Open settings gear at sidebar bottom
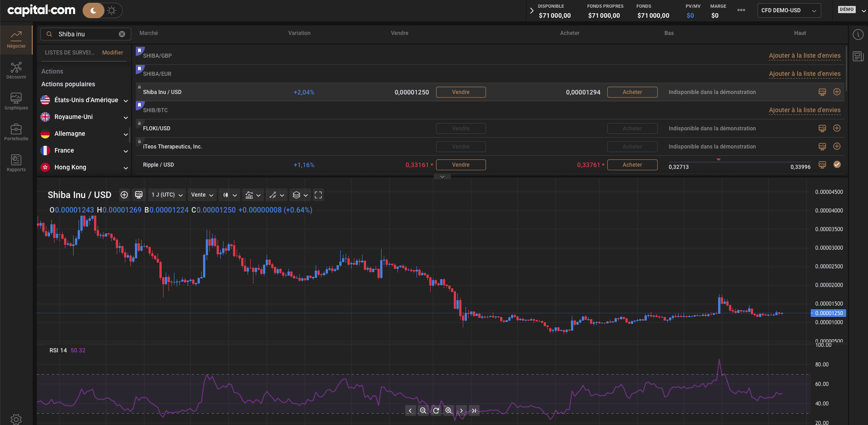This screenshot has width=868, height=425. coord(16,419)
